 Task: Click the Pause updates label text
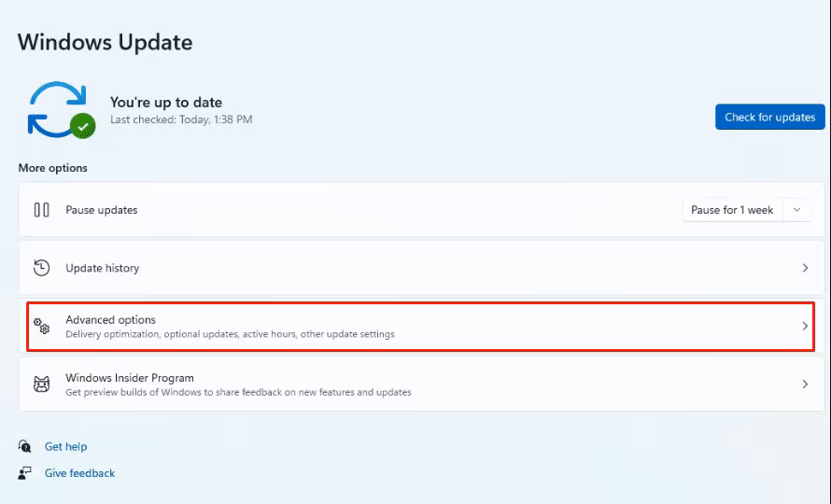(101, 210)
